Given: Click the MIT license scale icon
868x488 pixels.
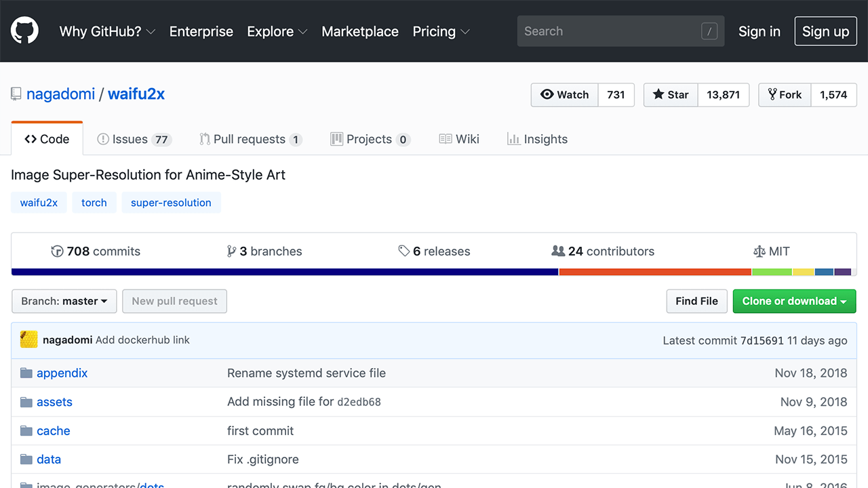Looking at the screenshot, I should [759, 251].
